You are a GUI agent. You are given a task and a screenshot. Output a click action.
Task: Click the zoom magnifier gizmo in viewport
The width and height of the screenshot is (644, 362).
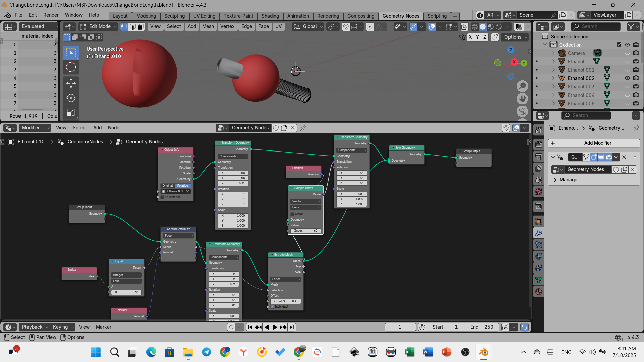click(522, 86)
